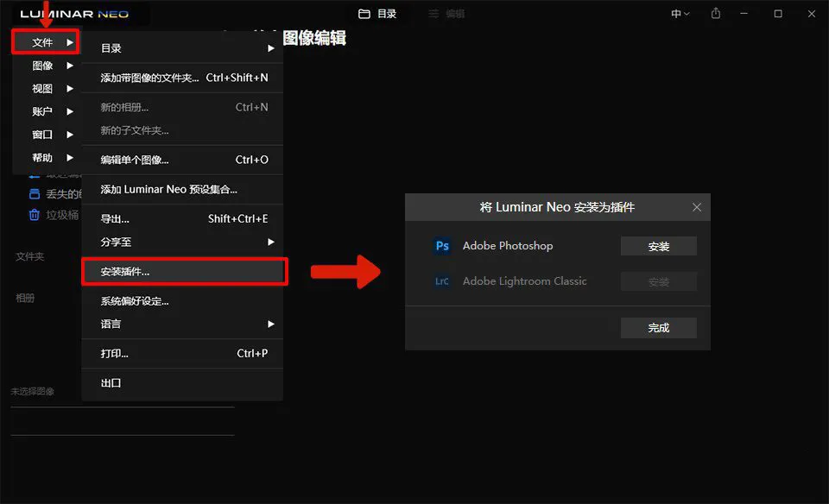The height and width of the screenshot is (504, 829).
Task: Select 系统偏好设定... menu item
Action: tap(135, 301)
